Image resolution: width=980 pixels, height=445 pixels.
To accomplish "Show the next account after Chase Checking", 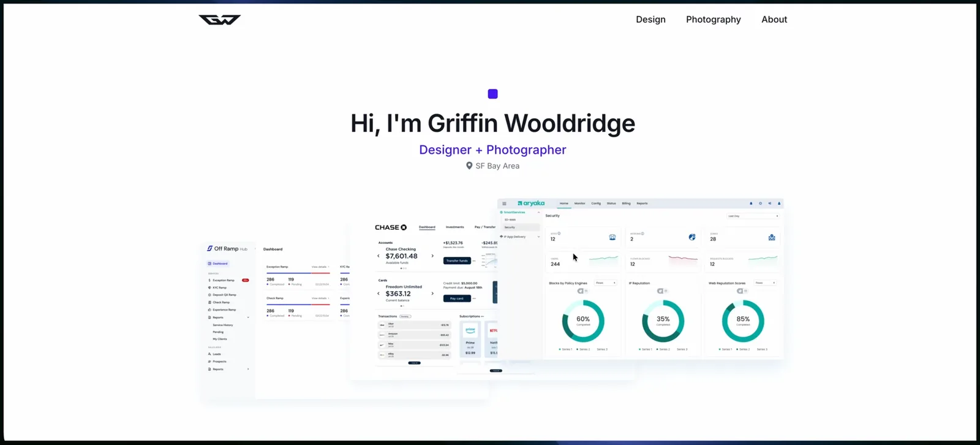I will pyautogui.click(x=432, y=256).
